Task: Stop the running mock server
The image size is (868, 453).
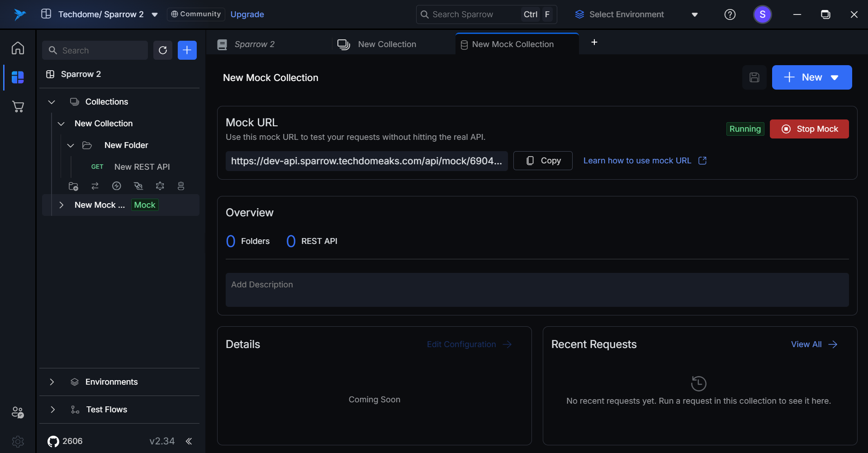Action: (x=809, y=129)
